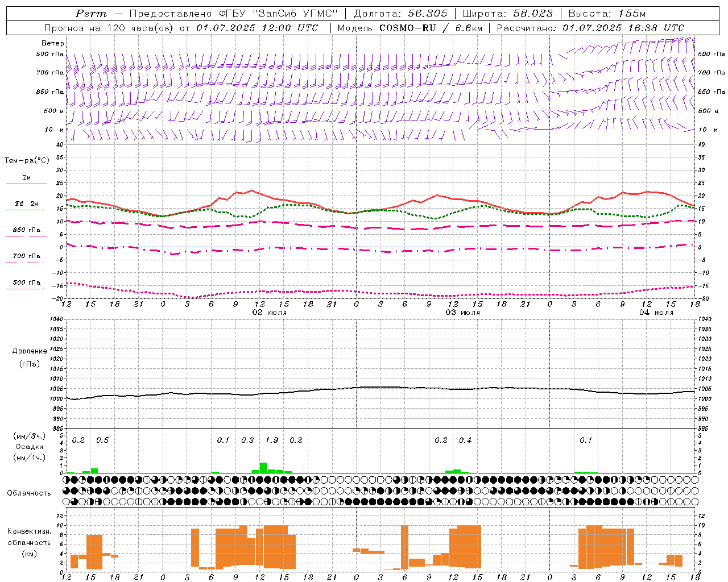728x582 pixels.
Task: Click the "04 июля" date label
Action: pyautogui.click(x=656, y=313)
